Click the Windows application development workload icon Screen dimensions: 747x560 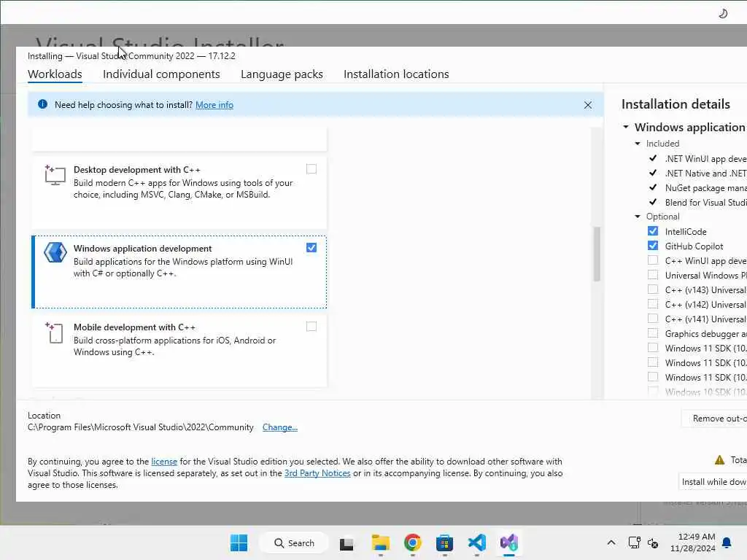55,252
